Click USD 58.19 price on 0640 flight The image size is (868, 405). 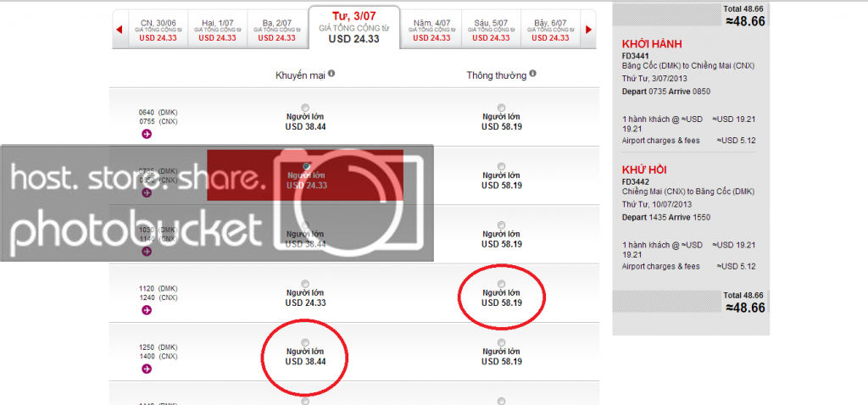tap(502, 127)
